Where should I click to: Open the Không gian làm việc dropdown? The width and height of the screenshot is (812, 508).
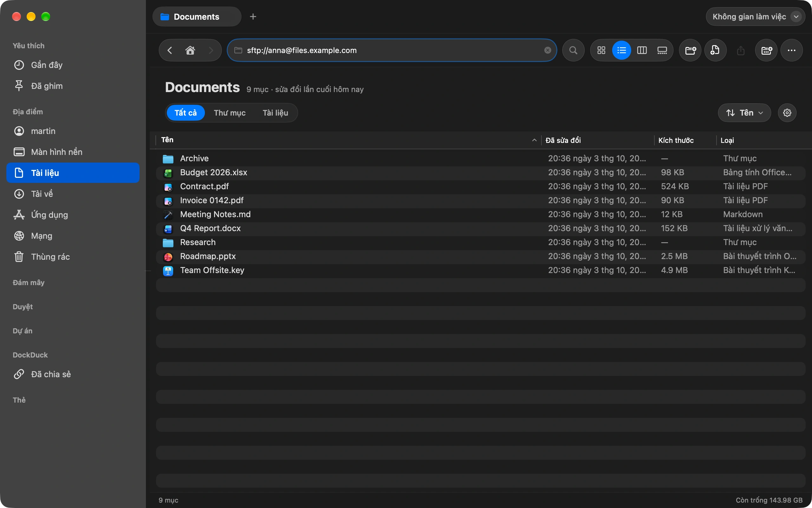[755, 17]
